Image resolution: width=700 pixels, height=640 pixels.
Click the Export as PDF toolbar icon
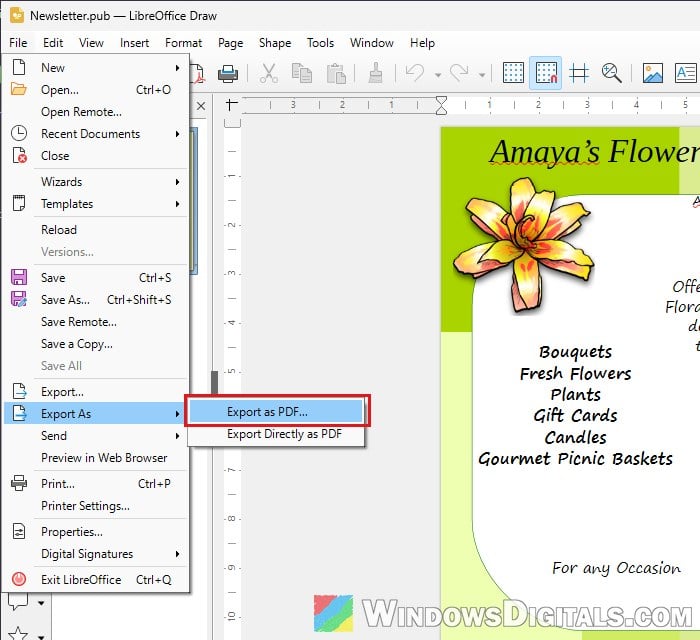[198, 73]
